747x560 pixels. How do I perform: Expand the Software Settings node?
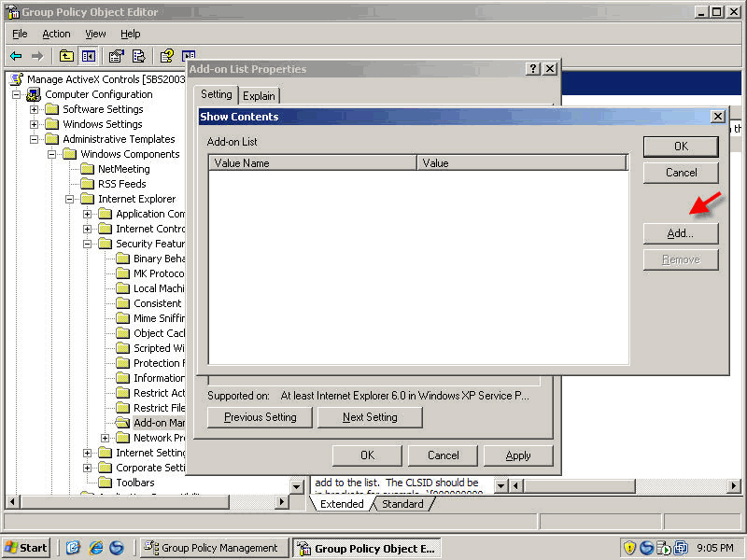34,109
